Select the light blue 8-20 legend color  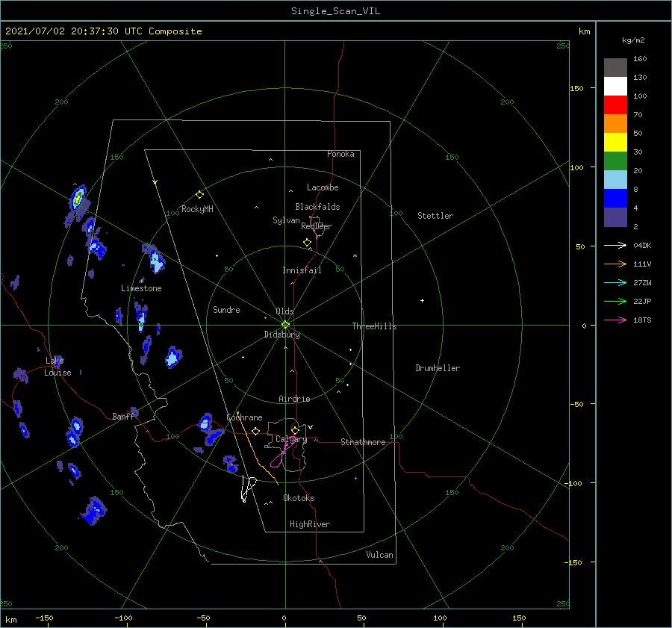coord(615,180)
